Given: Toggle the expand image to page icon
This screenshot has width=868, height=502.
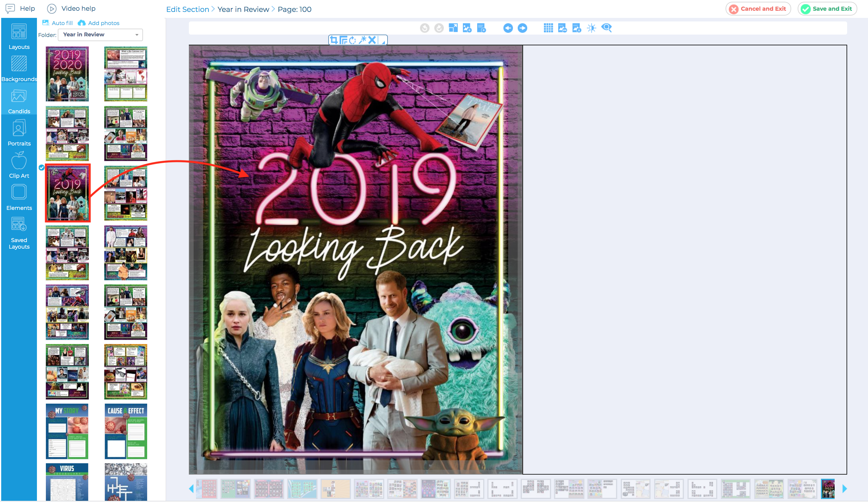Looking at the screenshot, I should coord(453,28).
